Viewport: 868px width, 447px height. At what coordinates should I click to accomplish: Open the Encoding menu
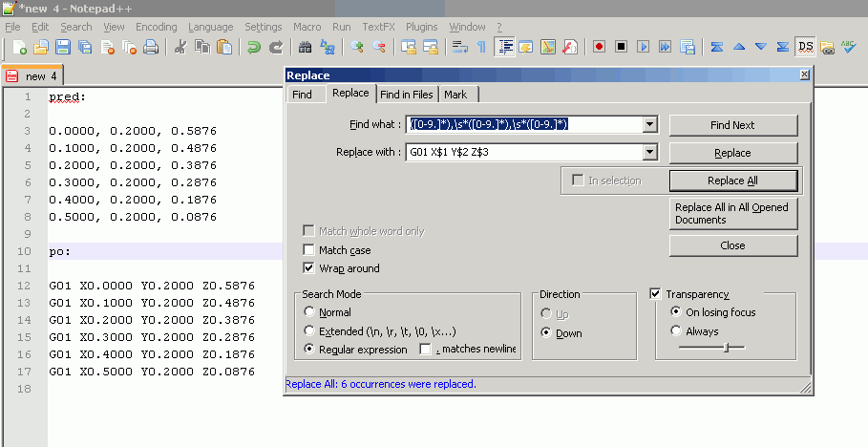[157, 27]
